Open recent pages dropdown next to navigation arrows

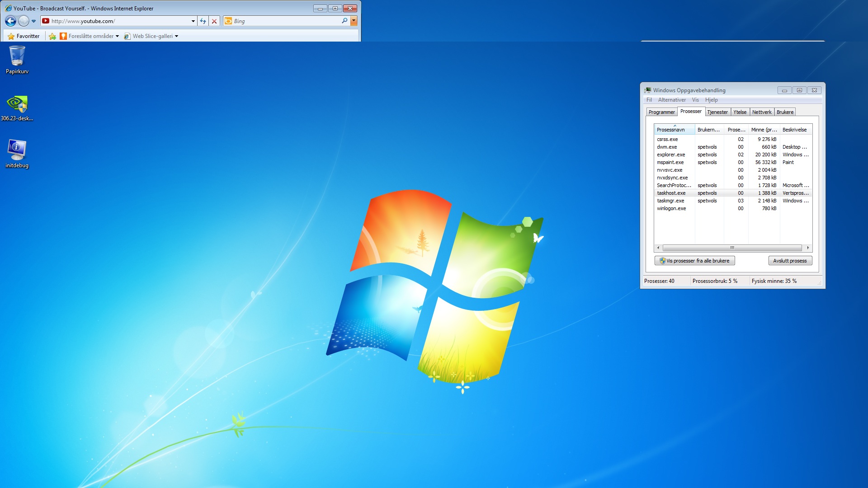point(33,21)
